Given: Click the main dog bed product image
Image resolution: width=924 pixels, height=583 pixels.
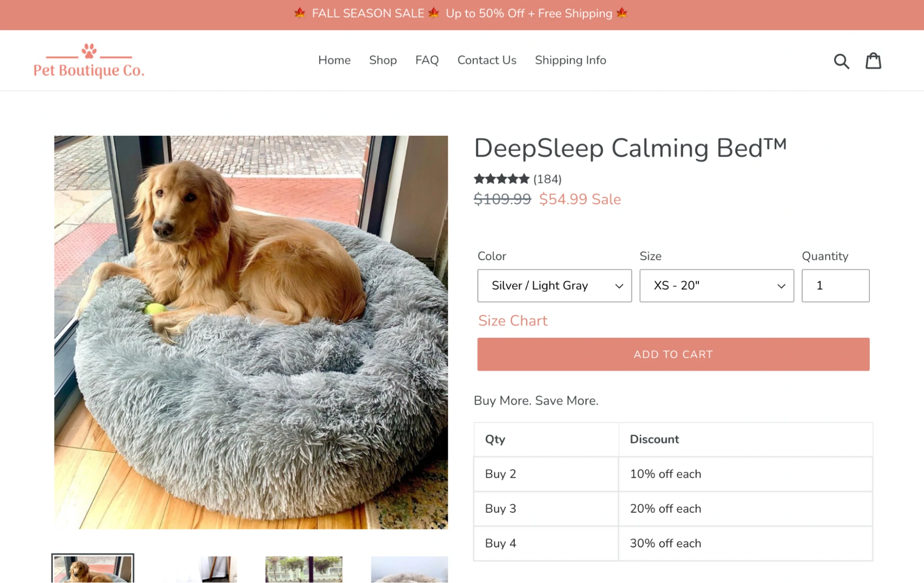Looking at the screenshot, I should (251, 332).
